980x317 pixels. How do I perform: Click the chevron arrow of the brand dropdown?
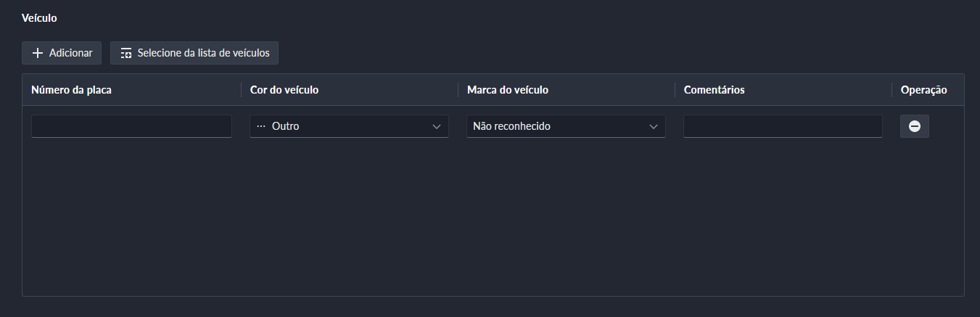click(654, 126)
